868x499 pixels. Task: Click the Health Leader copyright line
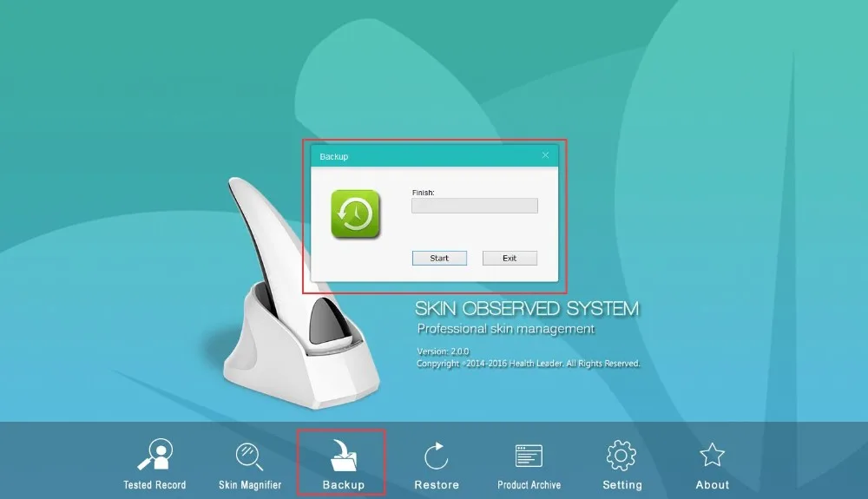click(x=528, y=364)
